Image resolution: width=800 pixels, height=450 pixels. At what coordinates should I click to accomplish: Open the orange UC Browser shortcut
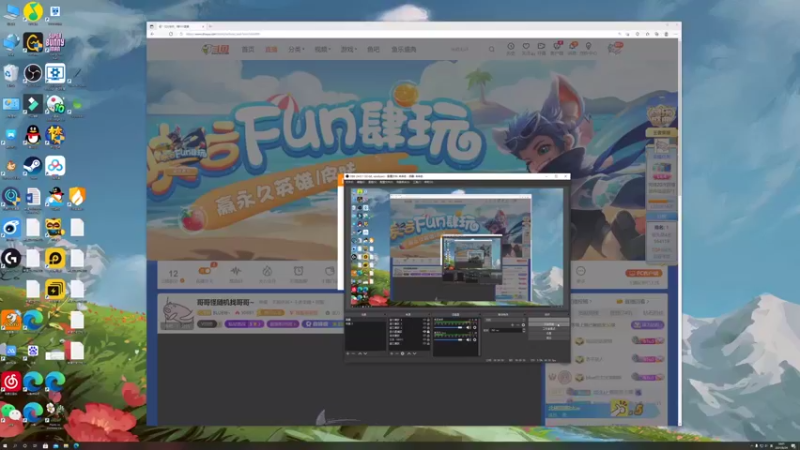pos(11,320)
